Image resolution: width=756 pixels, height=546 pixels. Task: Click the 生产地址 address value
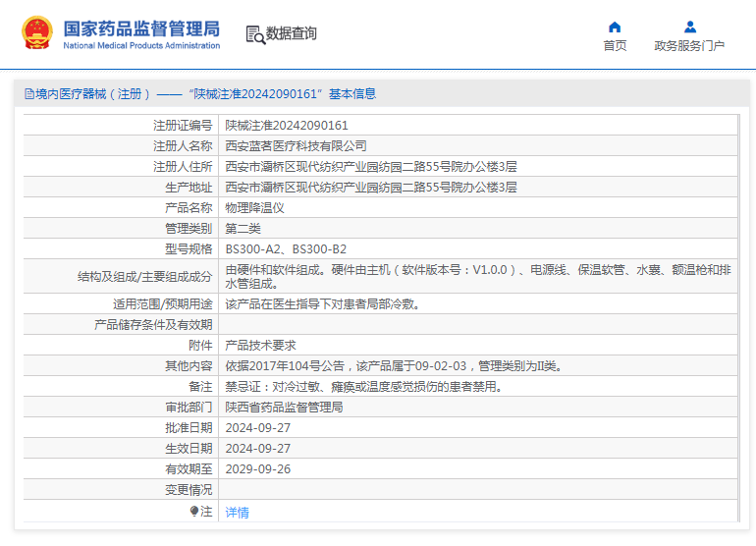[x=371, y=188]
